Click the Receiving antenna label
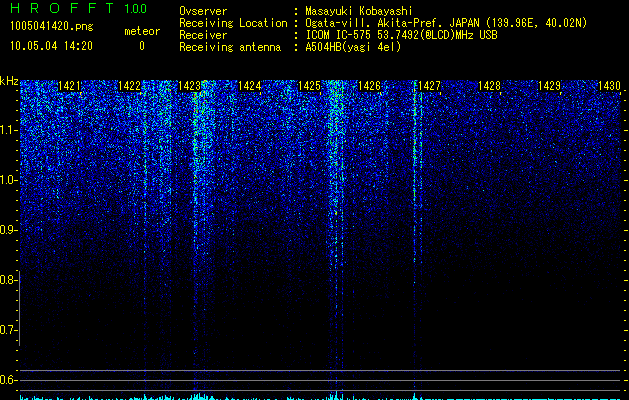The width and height of the screenshot is (629, 400). [230, 47]
